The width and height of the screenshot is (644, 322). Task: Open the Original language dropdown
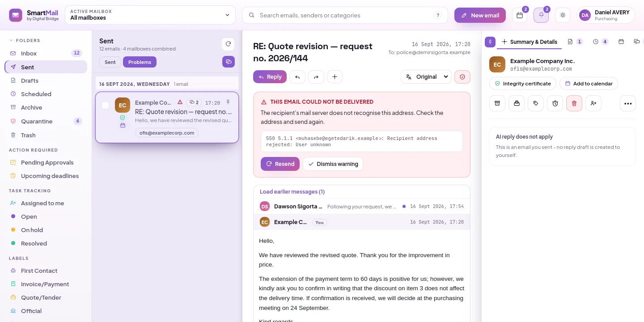point(426,77)
